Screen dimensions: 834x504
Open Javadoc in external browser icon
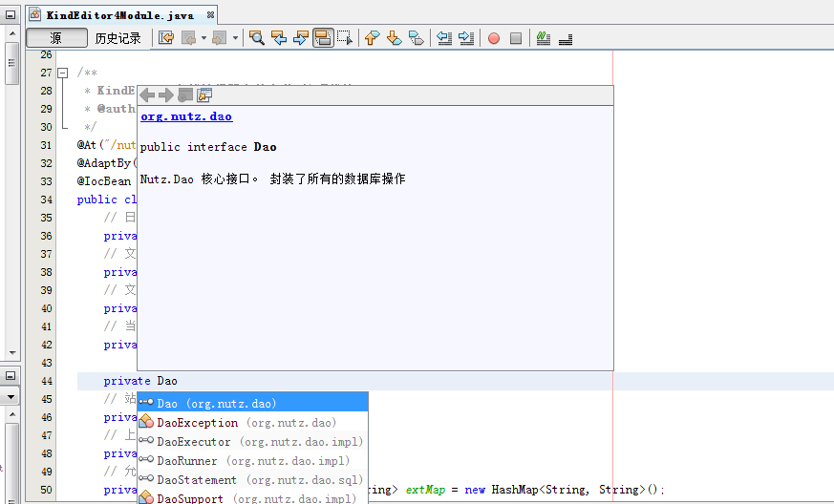pos(185,95)
